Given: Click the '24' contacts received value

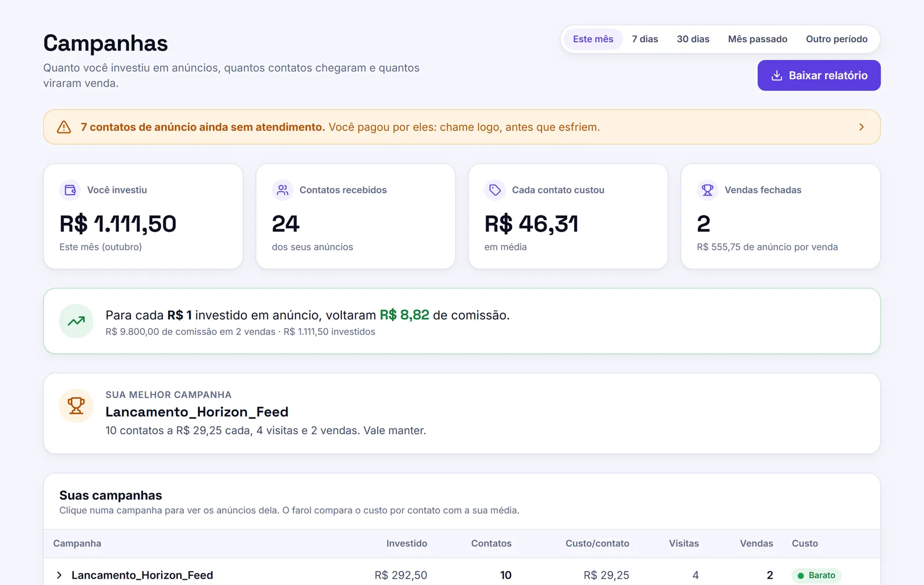Looking at the screenshot, I should click(x=286, y=224).
